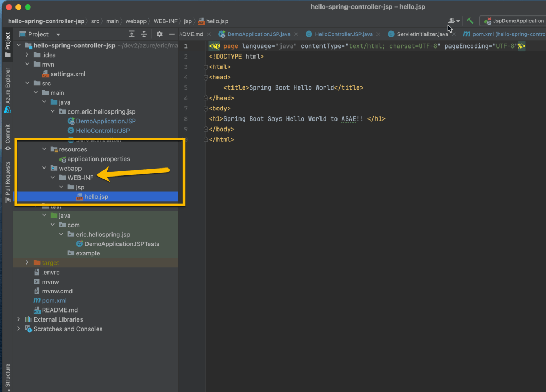This screenshot has width=546, height=392.
Task: Switch to HelloControllerJSP.java tab
Action: pyautogui.click(x=343, y=34)
